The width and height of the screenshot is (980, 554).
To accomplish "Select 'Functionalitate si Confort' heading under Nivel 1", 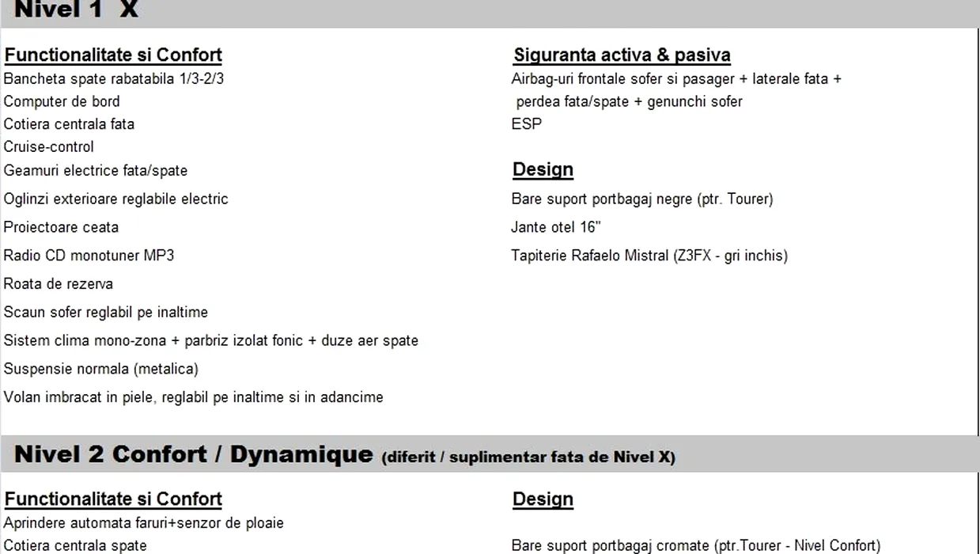I will [x=113, y=55].
